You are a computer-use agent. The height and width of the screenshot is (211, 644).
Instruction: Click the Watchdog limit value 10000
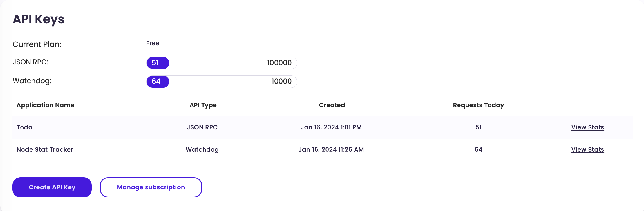click(x=281, y=82)
